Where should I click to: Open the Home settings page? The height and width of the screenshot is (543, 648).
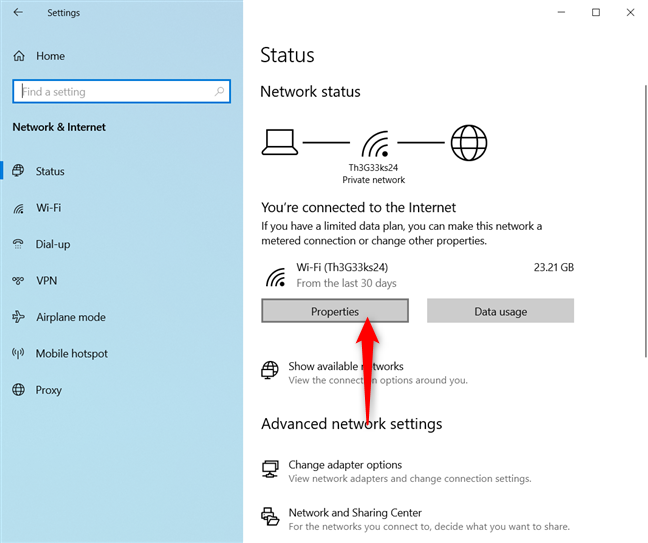(50, 56)
